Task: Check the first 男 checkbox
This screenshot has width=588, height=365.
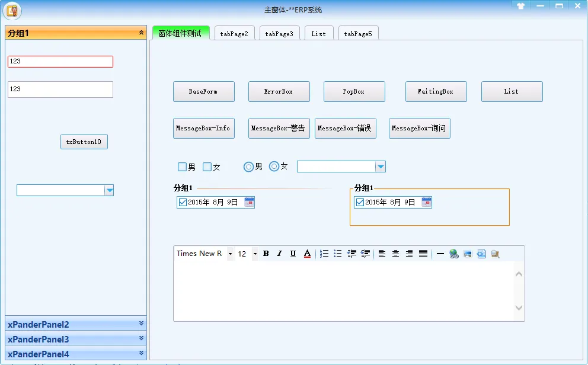Action: pos(183,167)
